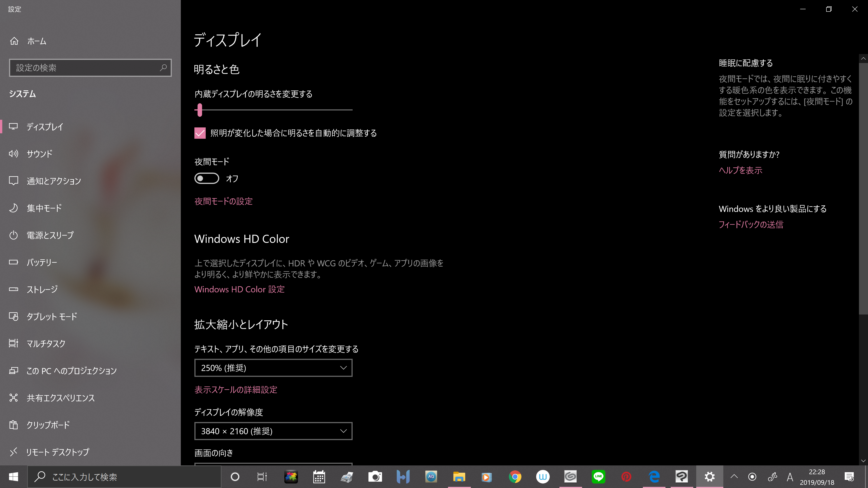Viewport: 868px width, 488px height.
Task: Select サウンド in the sidebar
Action: 40,154
